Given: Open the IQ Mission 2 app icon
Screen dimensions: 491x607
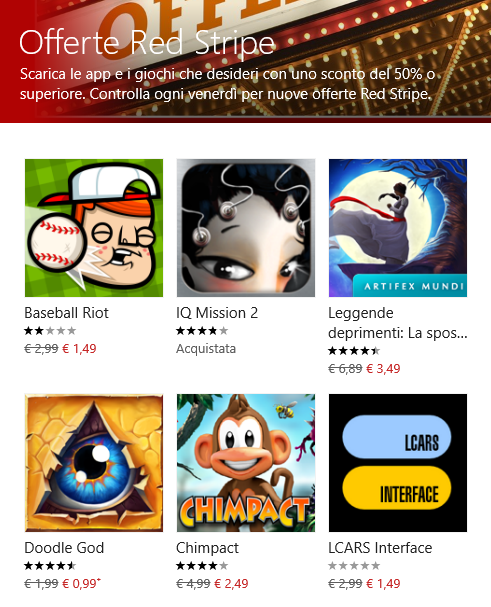Looking at the screenshot, I should pos(246,228).
